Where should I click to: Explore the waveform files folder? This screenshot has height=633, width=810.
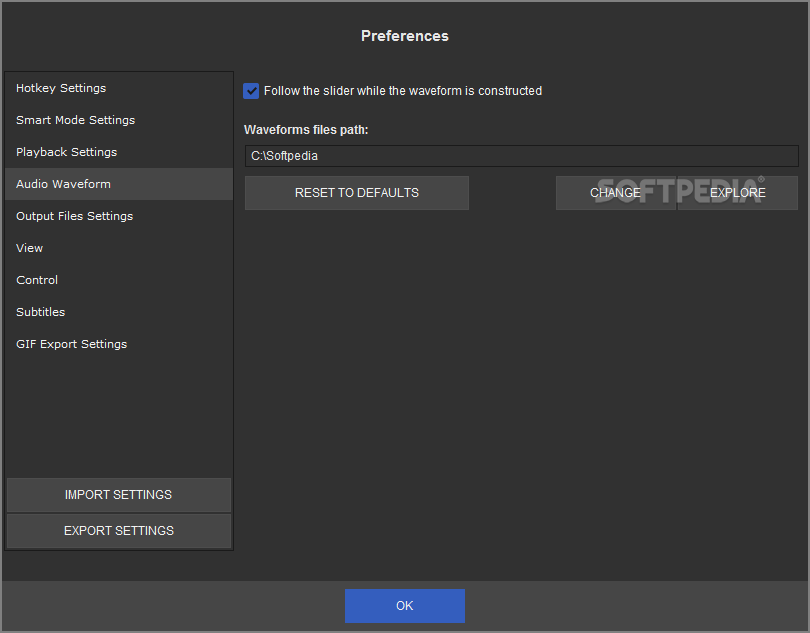click(x=738, y=193)
